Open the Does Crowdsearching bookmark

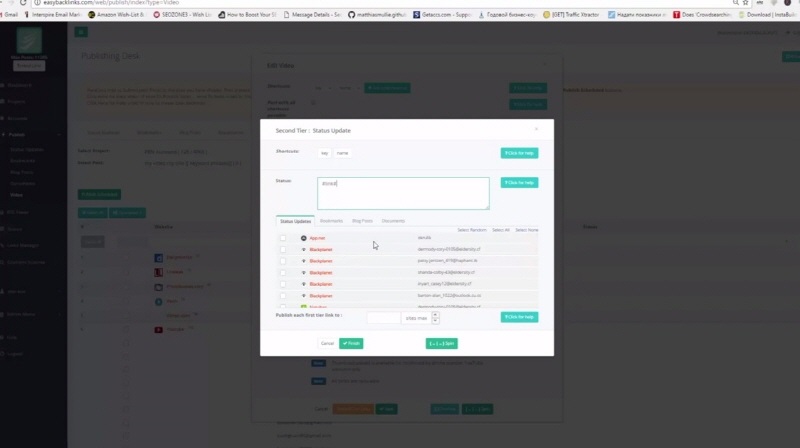point(702,15)
